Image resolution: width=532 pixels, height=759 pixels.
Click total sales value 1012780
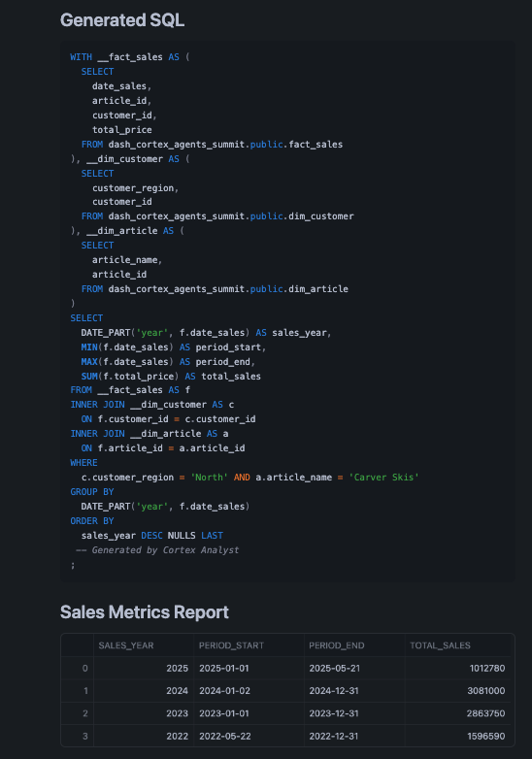[487, 668]
